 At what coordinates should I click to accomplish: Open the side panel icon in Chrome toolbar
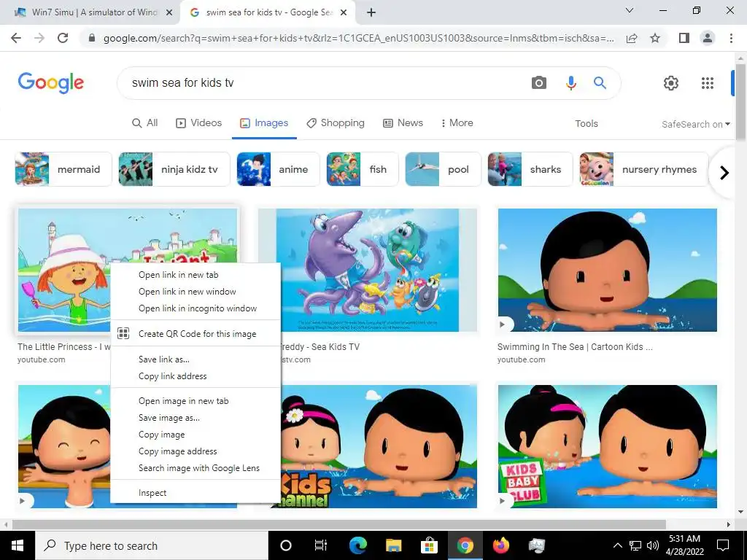pyautogui.click(x=684, y=38)
